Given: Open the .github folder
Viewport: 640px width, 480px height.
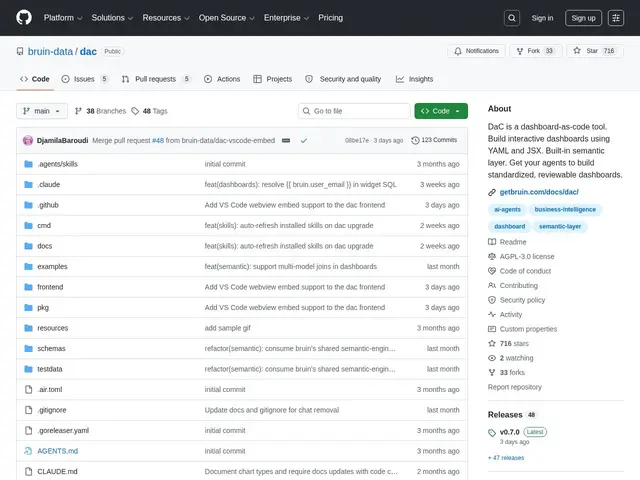Looking at the screenshot, I should tap(48, 205).
